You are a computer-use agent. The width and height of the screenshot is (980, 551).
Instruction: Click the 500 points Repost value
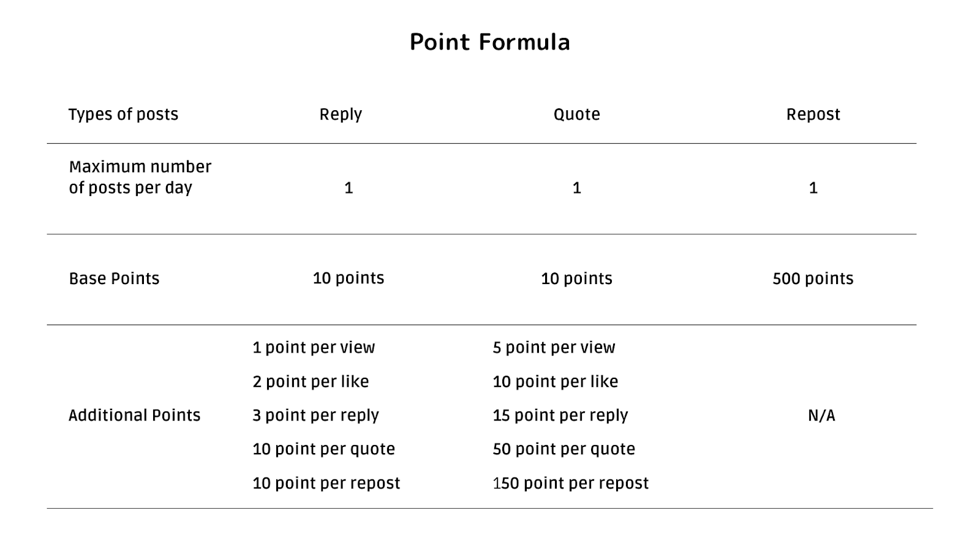point(813,279)
